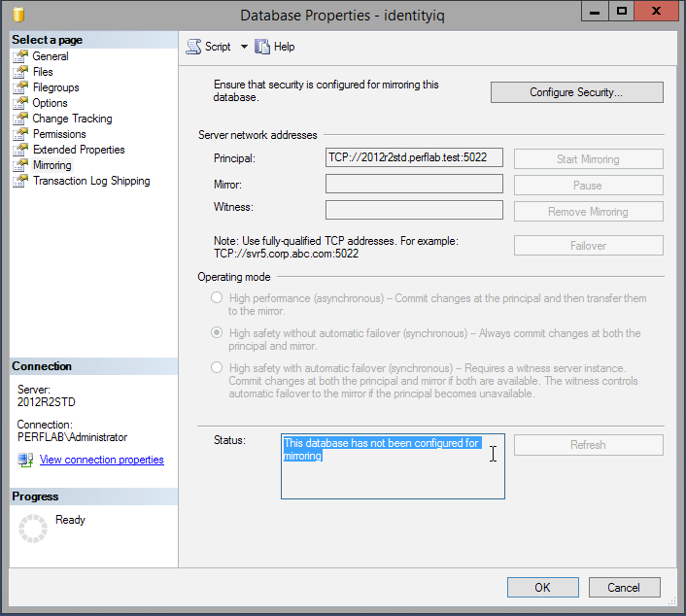Maximize the Database Properties window
Image resolution: width=686 pixels, height=616 pixels.
pyautogui.click(x=621, y=12)
